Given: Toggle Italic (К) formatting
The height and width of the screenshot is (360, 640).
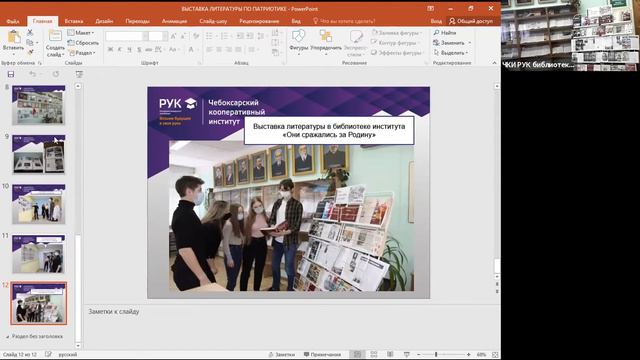Looking at the screenshot, I should (x=120, y=49).
